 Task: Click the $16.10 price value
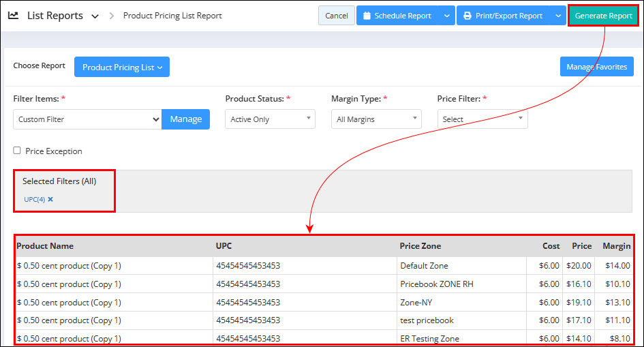tap(579, 284)
